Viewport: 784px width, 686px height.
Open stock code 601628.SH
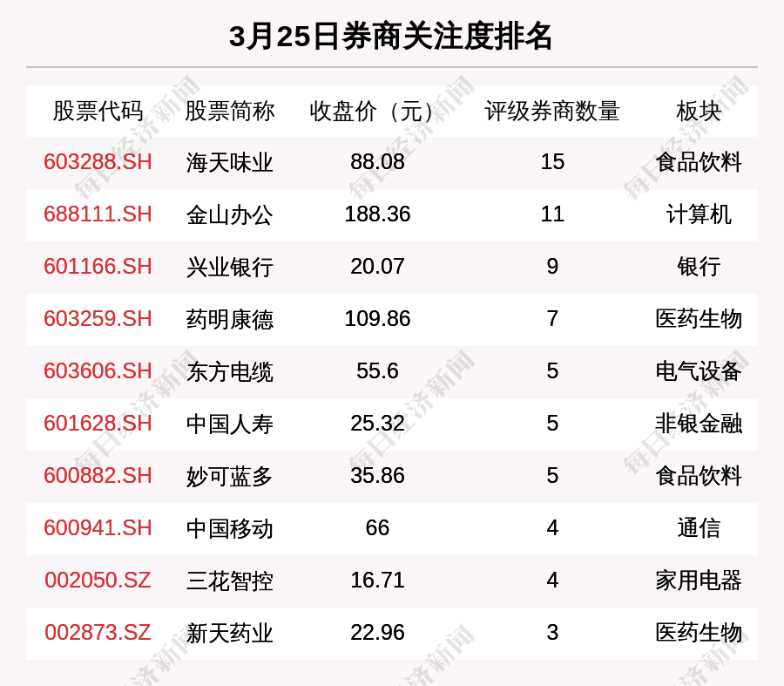[x=98, y=424]
